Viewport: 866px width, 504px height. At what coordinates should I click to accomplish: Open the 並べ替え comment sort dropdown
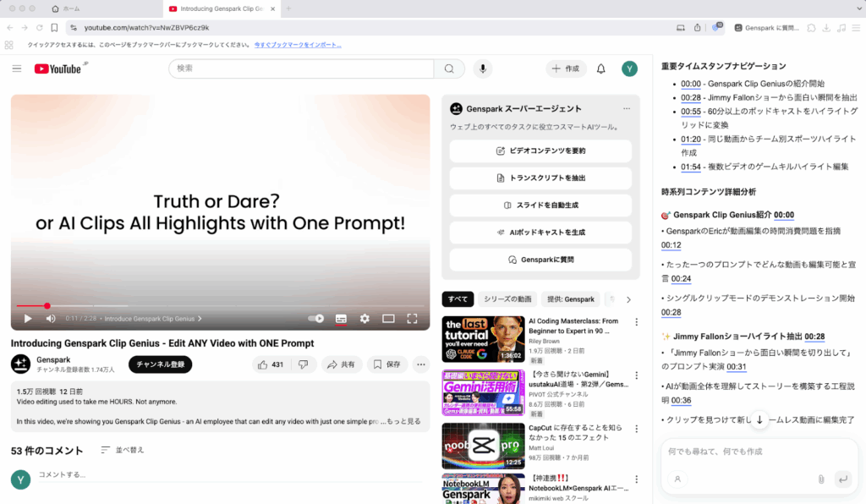pyautogui.click(x=122, y=450)
